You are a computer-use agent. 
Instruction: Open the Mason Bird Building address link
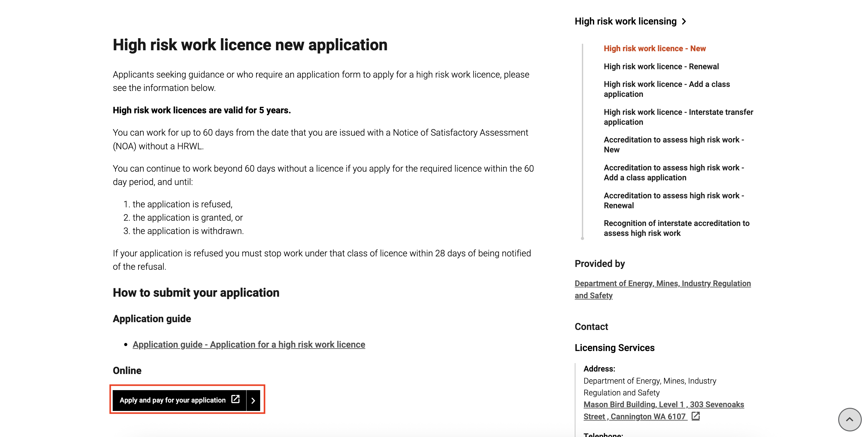(x=663, y=410)
